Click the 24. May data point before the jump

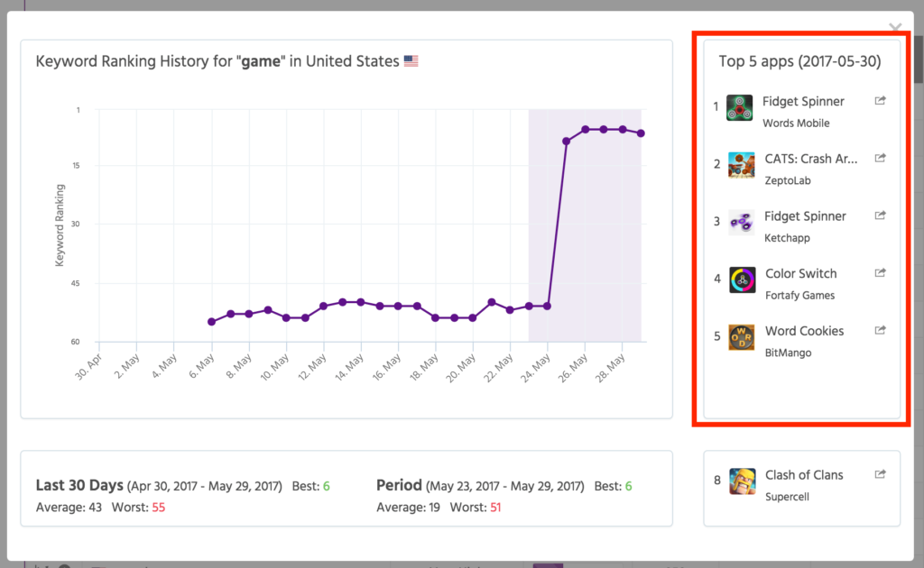click(x=548, y=306)
